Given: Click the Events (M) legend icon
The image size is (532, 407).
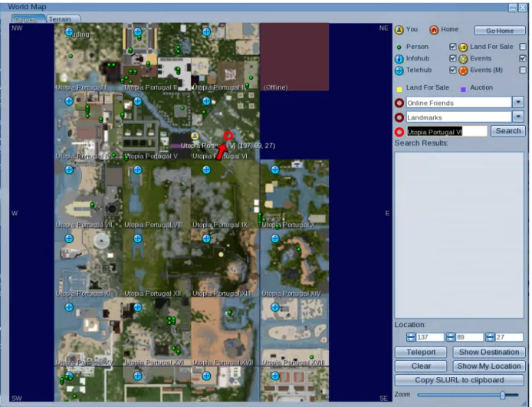Looking at the screenshot, I should [x=463, y=71].
